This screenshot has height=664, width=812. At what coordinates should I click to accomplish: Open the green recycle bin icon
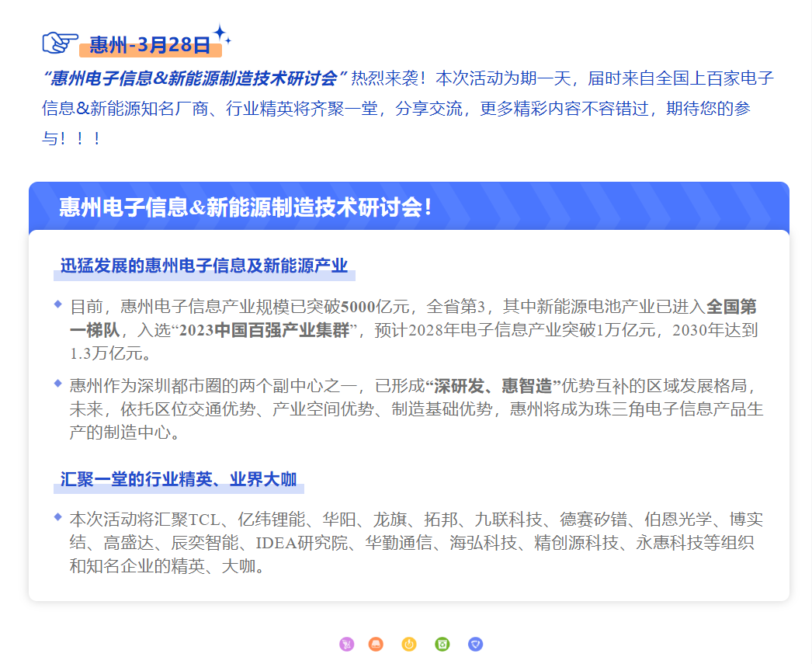click(442, 644)
